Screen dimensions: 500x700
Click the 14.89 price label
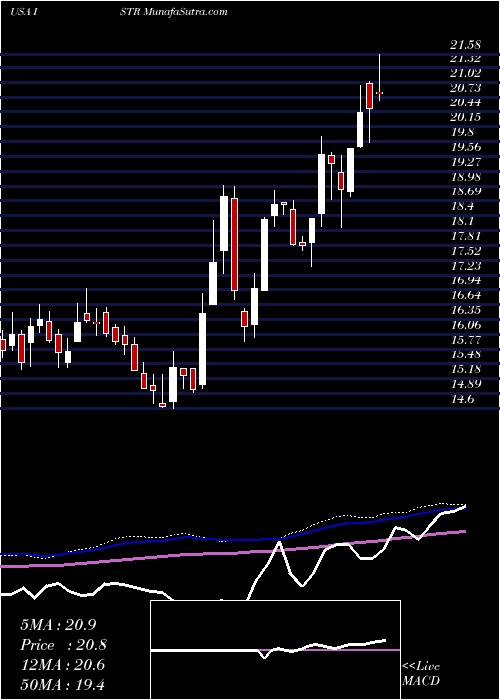tap(466, 384)
